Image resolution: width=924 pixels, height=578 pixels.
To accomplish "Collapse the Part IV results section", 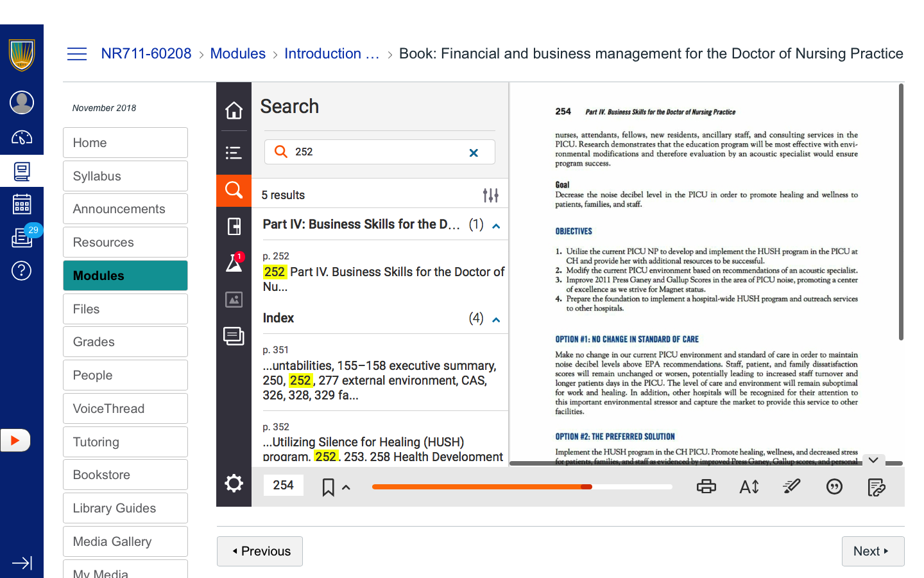I will (496, 225).
